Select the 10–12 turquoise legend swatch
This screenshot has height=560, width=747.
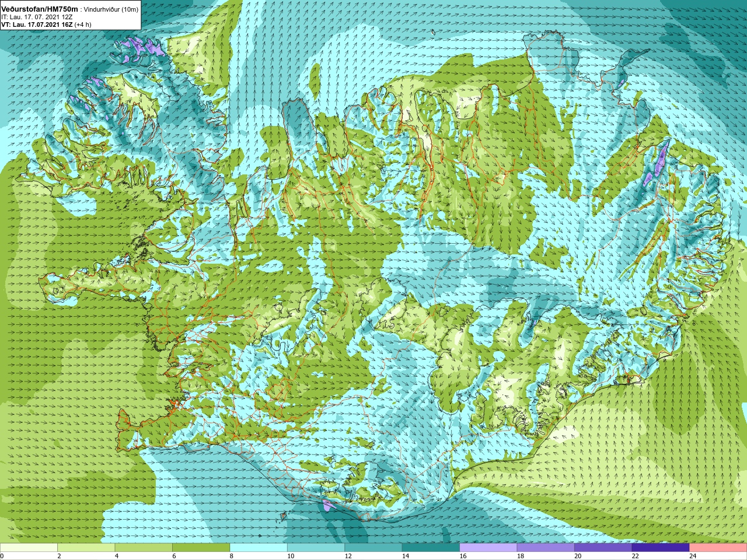click(x=316, y=547)
